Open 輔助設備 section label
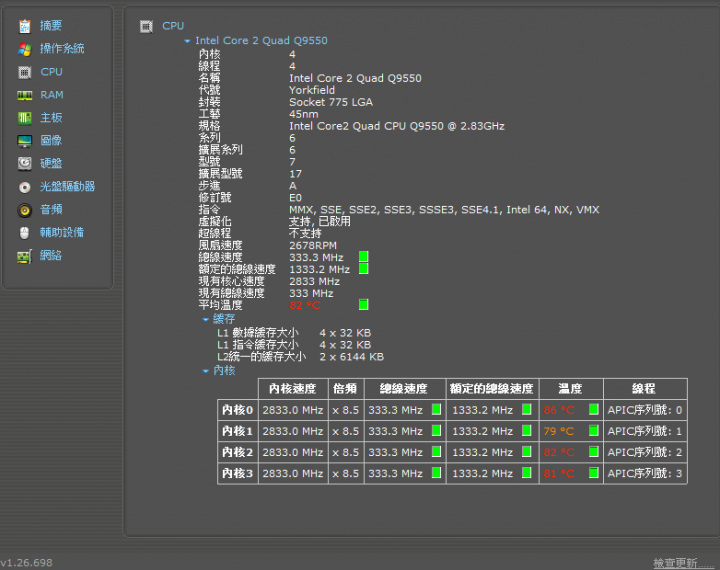 coord(62,232)
